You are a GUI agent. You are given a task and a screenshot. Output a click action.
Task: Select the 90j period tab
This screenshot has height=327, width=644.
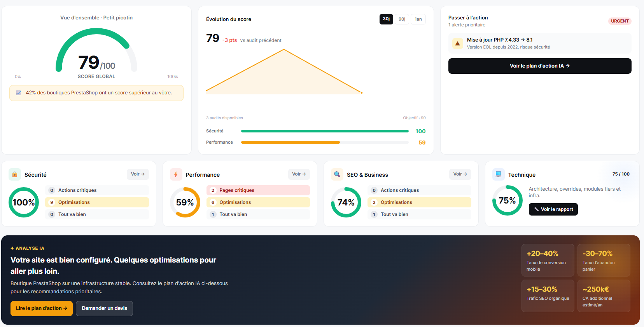pyautogui.click(x=402, y=19)
